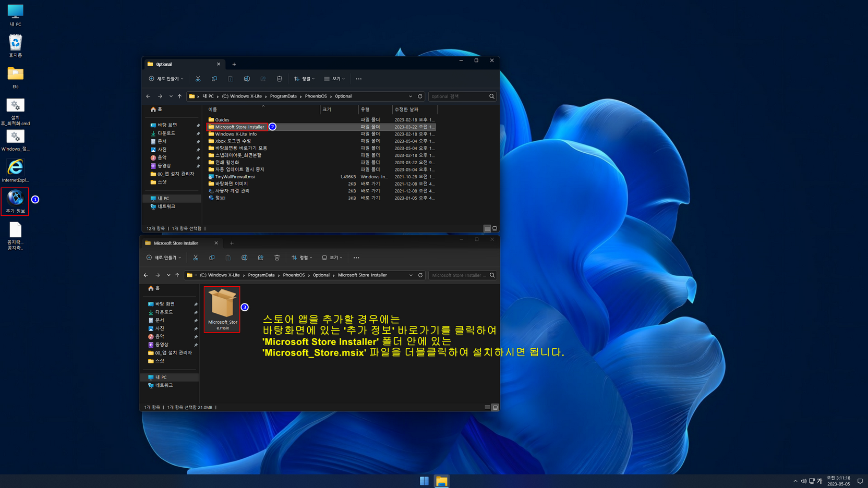Image resolution: width=868 pixels, height=488 pixels.
Task: Switch to details view in Microsoft Store Installer window
Action: tap(487, 407)
